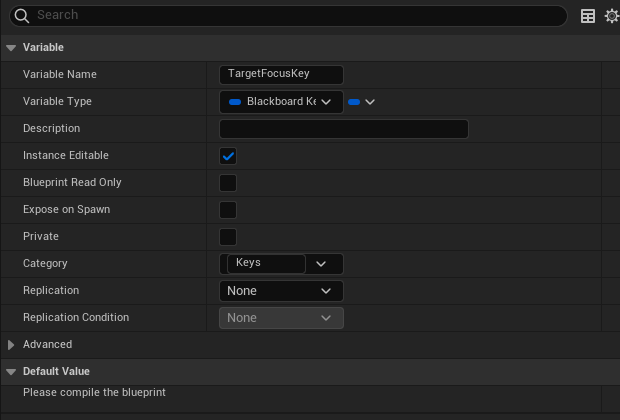The height and width of the screenshot is (420, 620).
Task: Uncheck the Instance Editable checkbox
Action: coord(228,156)
